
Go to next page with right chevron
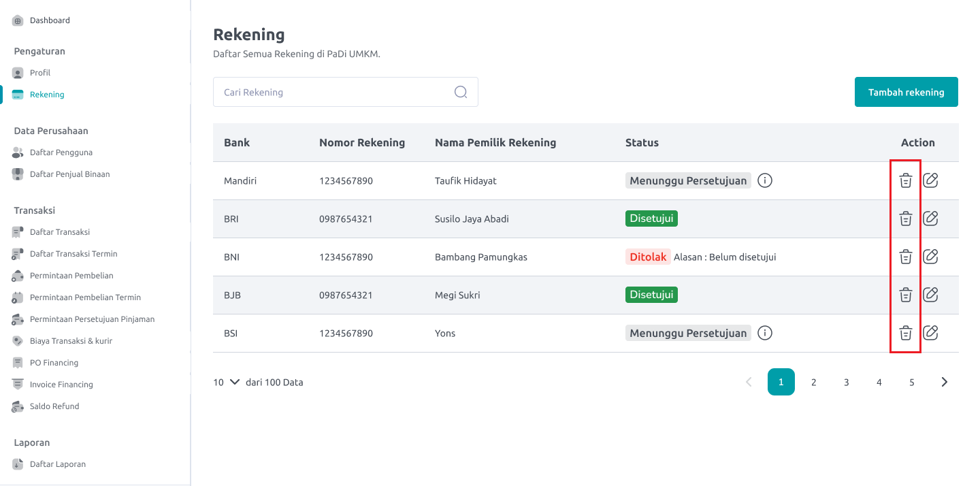(x=945, y=383)
